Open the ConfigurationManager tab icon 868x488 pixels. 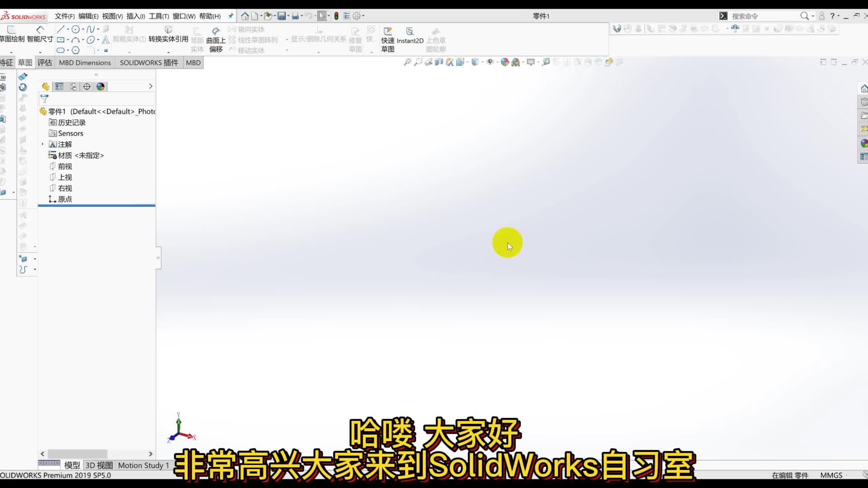point(73,86)
